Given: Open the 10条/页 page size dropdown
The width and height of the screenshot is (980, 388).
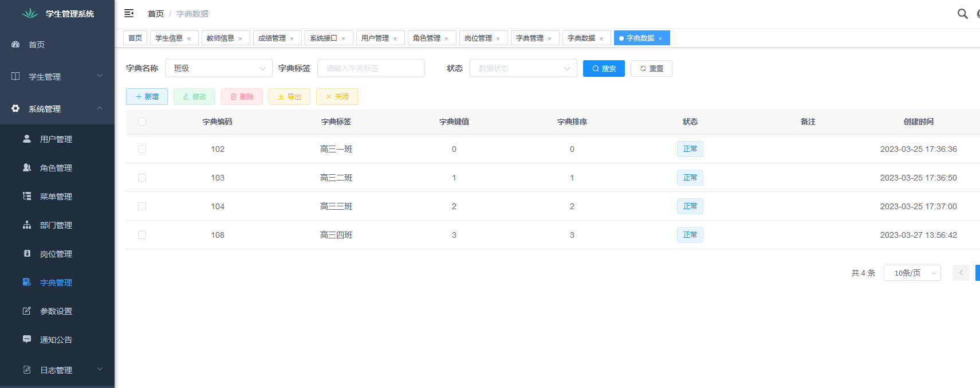Looking at the screenshot, I should tap(912, 273).
